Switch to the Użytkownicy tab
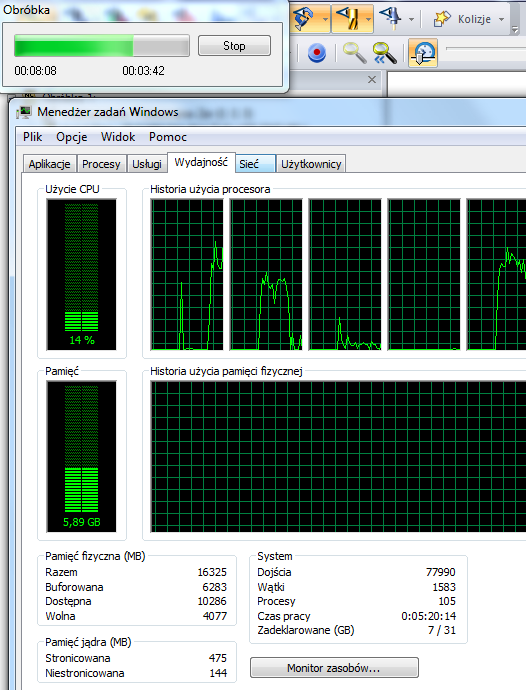This screenshot has height=690, width=526. coord(311,164)
